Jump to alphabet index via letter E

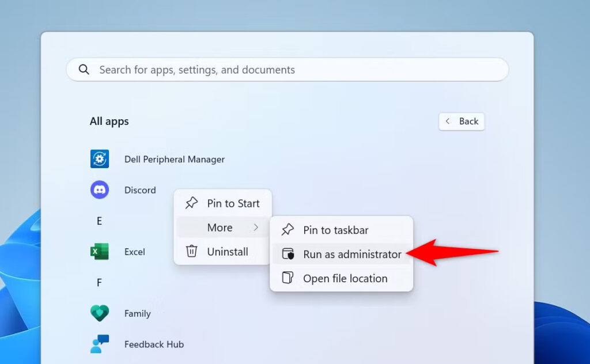pos(99,221)
